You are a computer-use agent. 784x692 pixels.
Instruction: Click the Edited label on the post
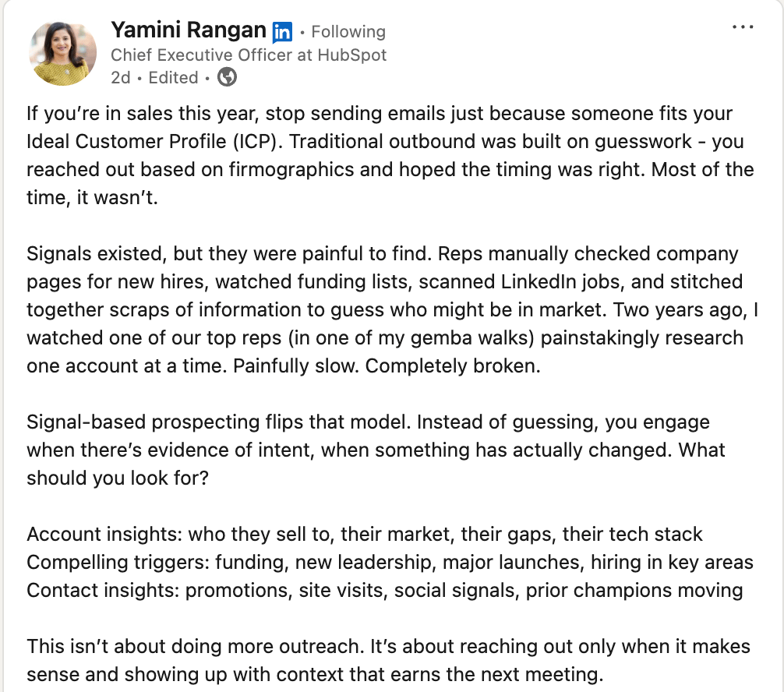(173, 78)
